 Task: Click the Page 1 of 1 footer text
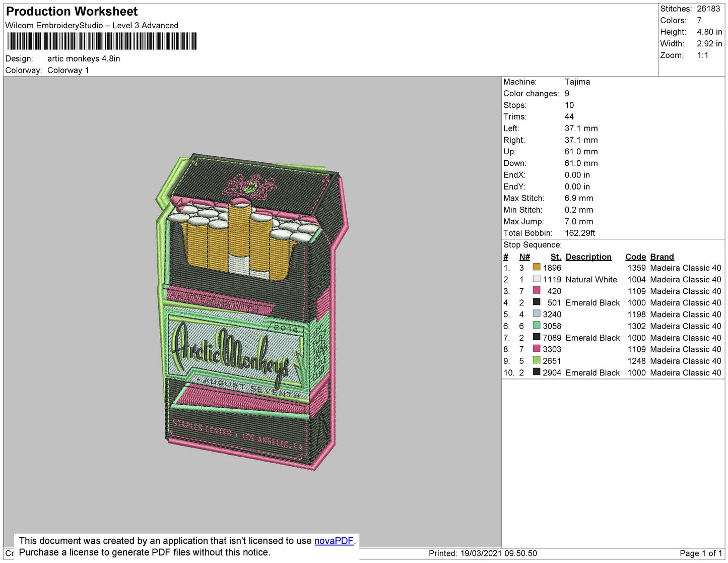[x=701, y=553]
